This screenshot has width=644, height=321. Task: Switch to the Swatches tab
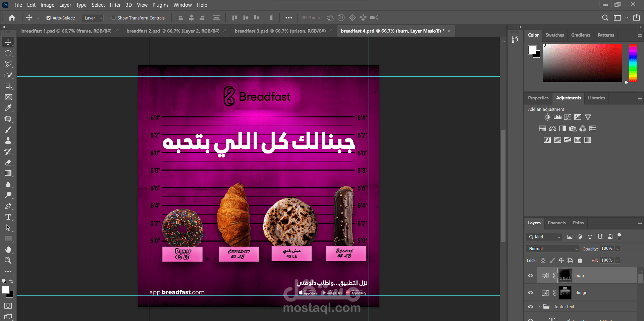click(x=554, y=35)
